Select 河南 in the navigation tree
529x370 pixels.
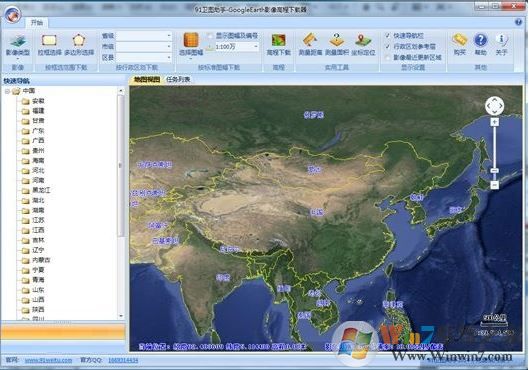(x=38, y=180)
